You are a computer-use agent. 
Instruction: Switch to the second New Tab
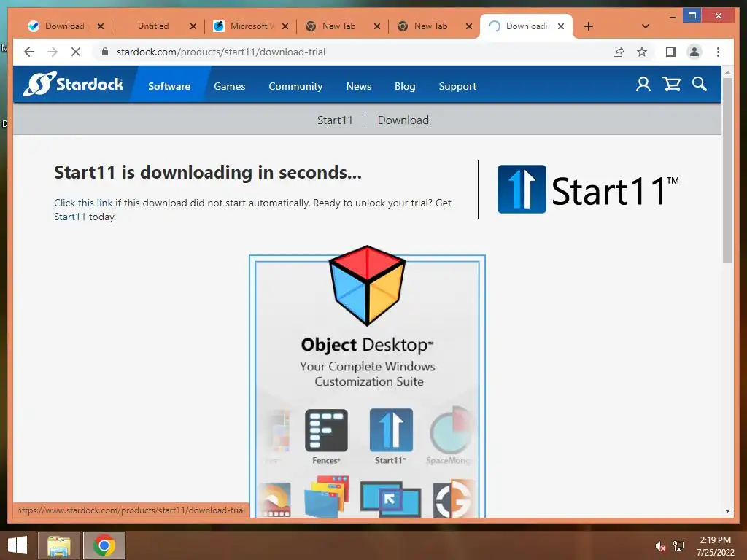coord(430,26)
